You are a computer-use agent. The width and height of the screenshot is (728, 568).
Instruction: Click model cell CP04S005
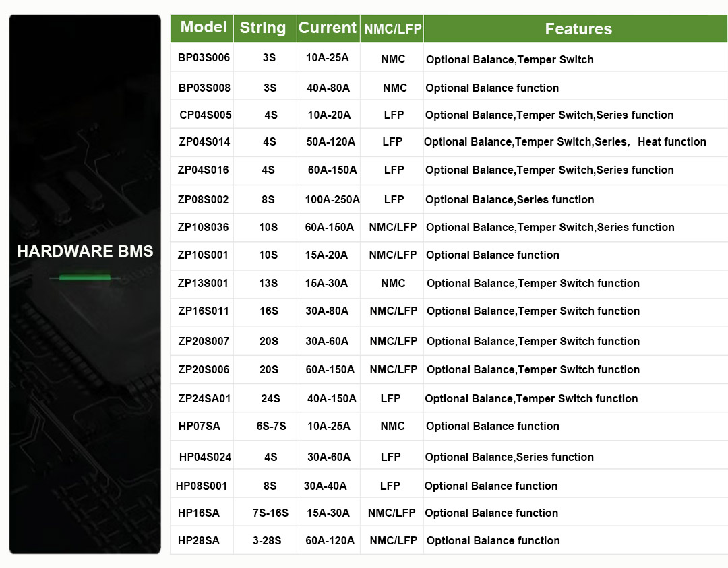[205, 115]
